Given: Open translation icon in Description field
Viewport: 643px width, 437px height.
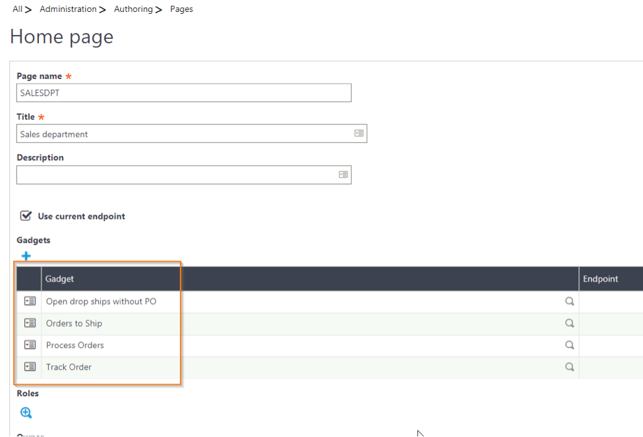Looking at the screenshot, I should (x=343, y=175).
